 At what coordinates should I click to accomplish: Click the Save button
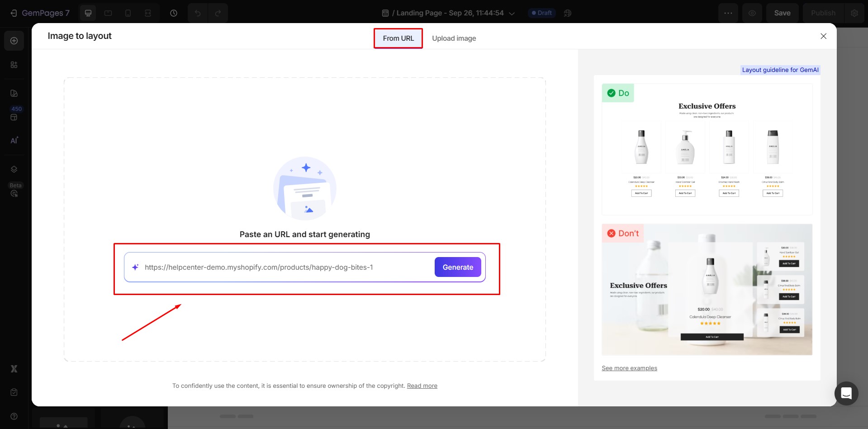point(782,13)
